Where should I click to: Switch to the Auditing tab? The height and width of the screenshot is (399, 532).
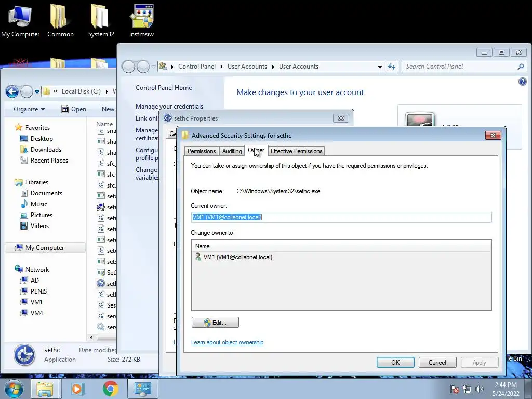[232, 151]
